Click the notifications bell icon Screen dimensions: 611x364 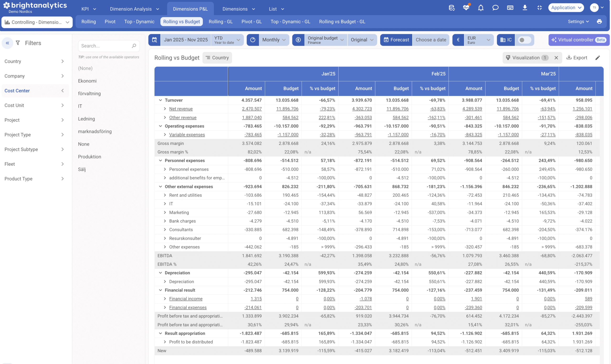click(481, 8)
